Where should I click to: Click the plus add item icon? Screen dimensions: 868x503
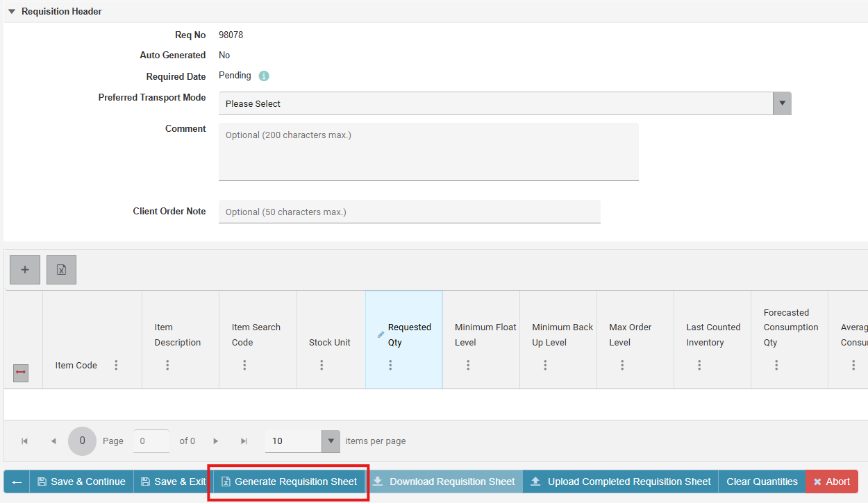pos(25,270)
